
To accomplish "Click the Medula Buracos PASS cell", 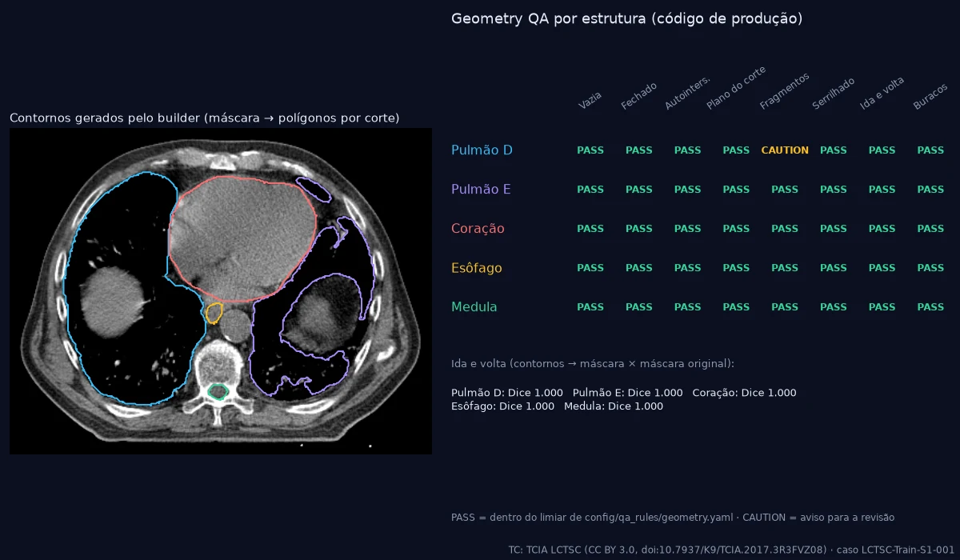I will point(930,307).
